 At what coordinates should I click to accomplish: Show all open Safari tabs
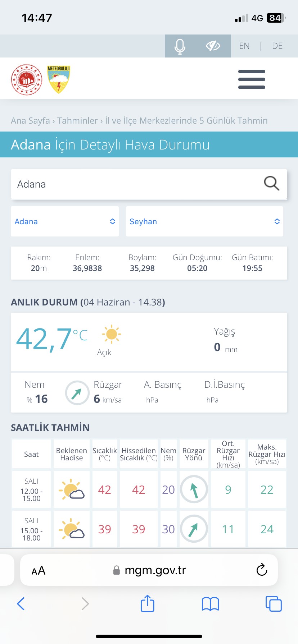click(274, 604)
